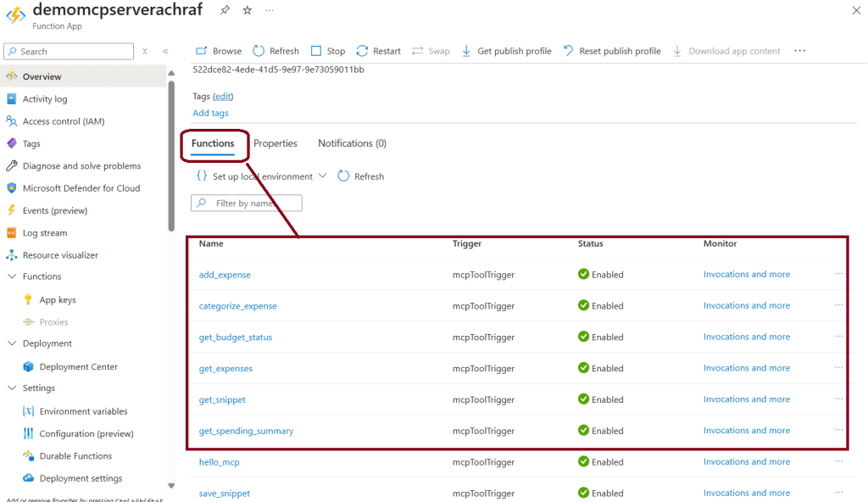Collapse the Deployment sidebar section
Image resolution: width=868 pixels, height=502 pixels.
[12, 343]
